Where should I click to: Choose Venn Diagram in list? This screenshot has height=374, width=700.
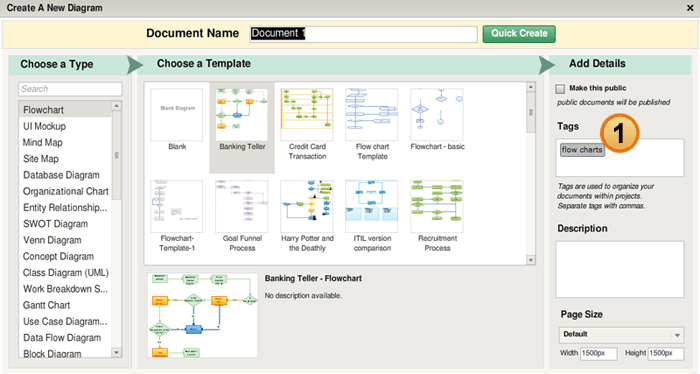coord(65,240)
